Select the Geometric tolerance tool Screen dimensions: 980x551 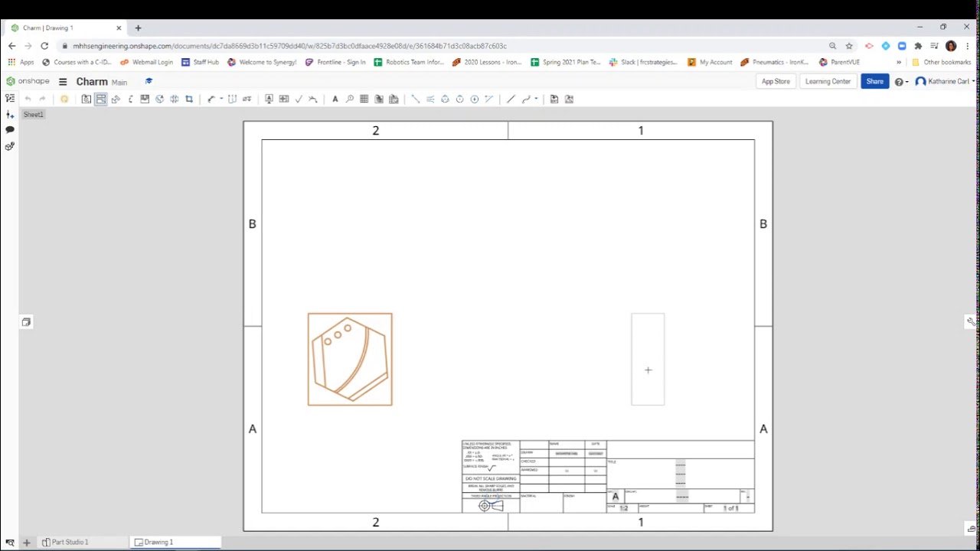pyautogui.click(x=284, y=99)
